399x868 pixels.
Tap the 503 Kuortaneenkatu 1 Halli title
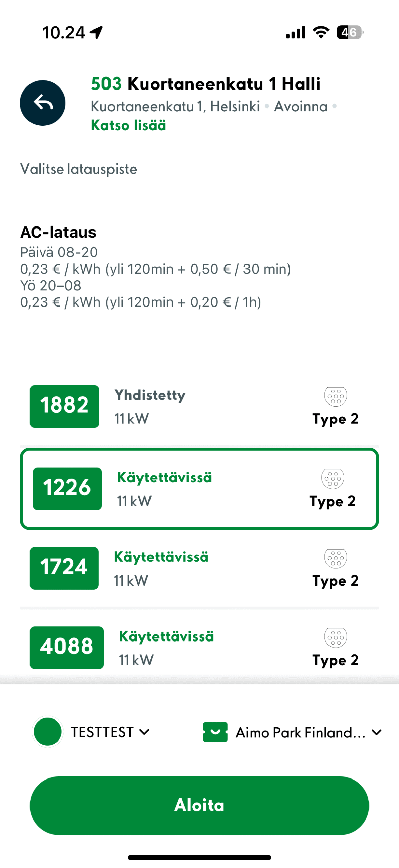(x=205, y=84)
